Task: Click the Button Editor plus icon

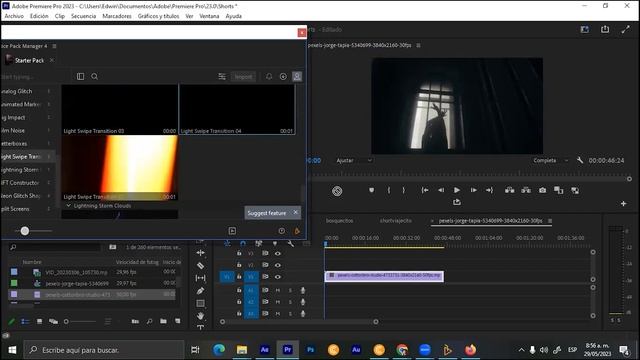Action: (x=623, y=203)
